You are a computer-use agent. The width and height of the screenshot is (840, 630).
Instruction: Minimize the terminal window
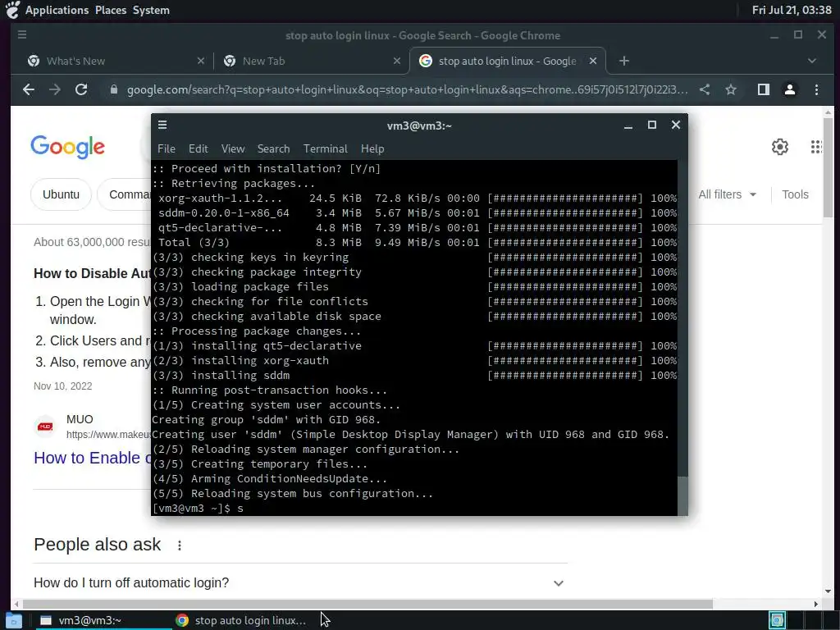point(628,126)
